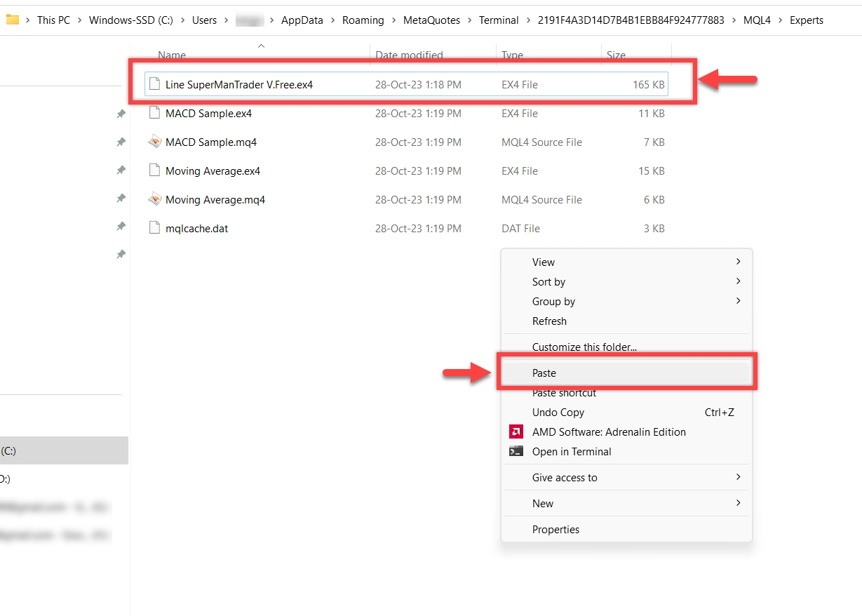
Task: Open Properties from the context menu
Action: click(555, 529)
